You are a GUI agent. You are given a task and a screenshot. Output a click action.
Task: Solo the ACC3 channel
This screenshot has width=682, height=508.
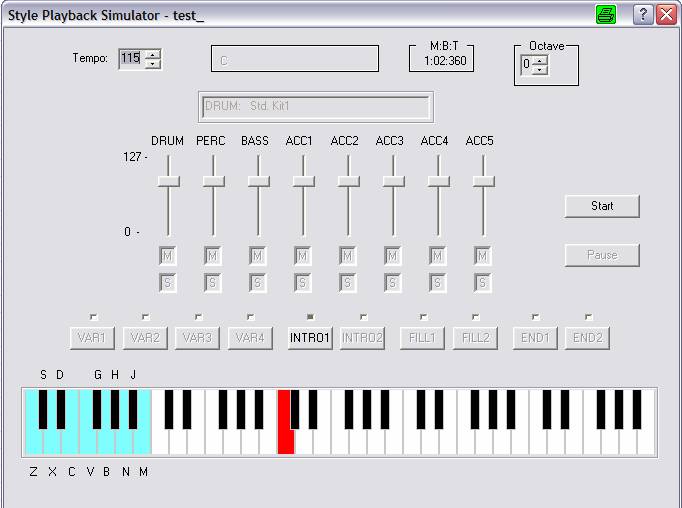(392, 283)
